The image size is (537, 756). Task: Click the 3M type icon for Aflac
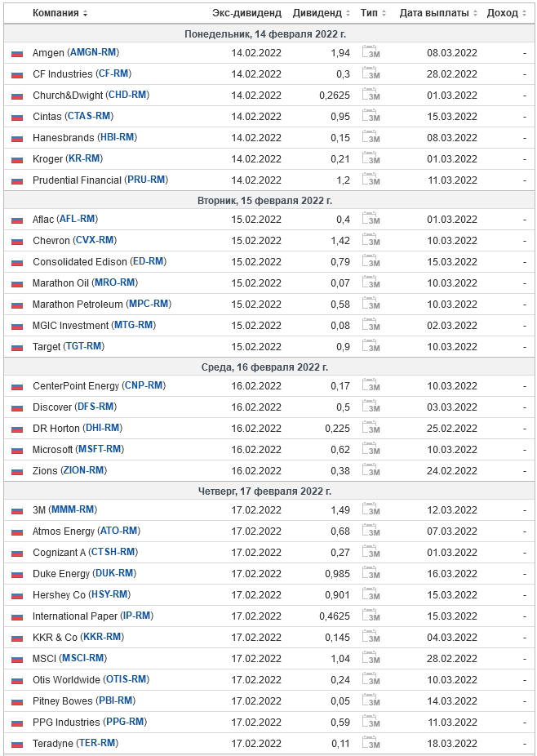pos(371,220)
